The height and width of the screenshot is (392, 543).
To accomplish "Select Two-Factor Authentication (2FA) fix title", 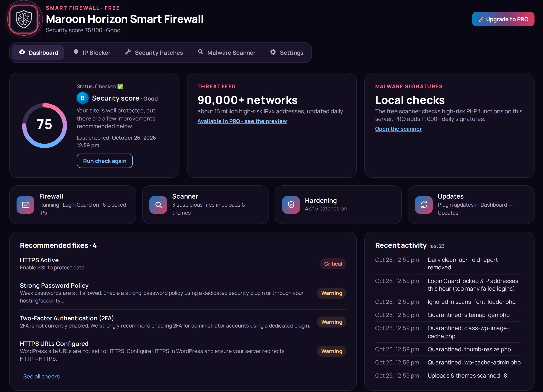I will click(67, 318).
